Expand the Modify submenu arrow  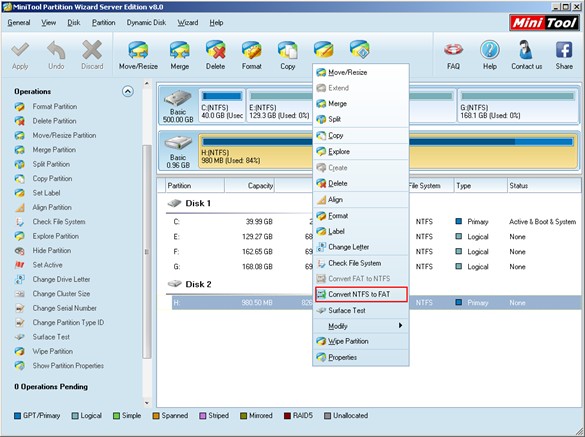pyautogui.click(x=400, y=326)
